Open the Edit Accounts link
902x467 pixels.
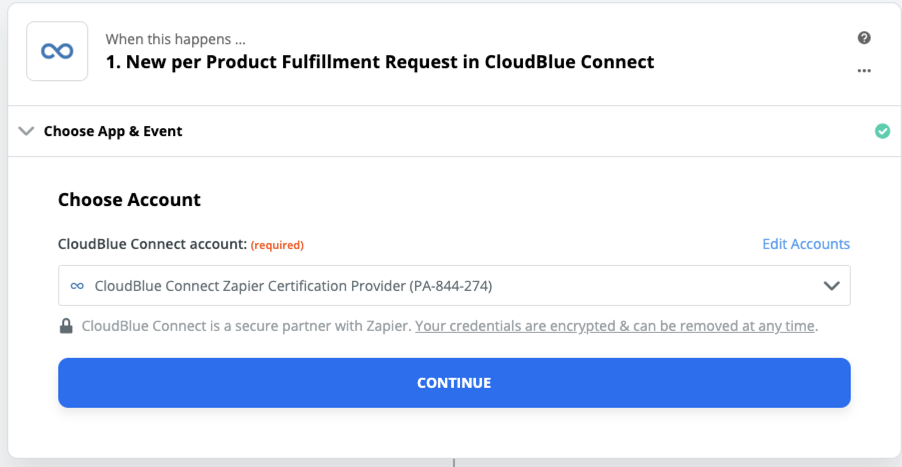point(806,244)
